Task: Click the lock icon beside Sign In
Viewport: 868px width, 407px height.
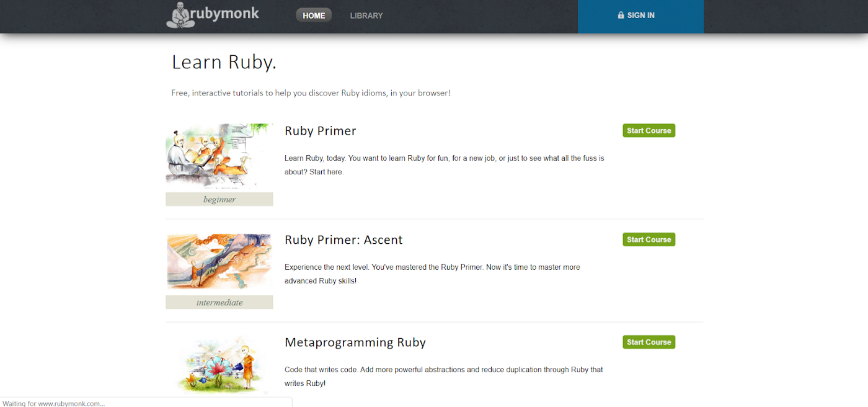Action: [621, 16]
